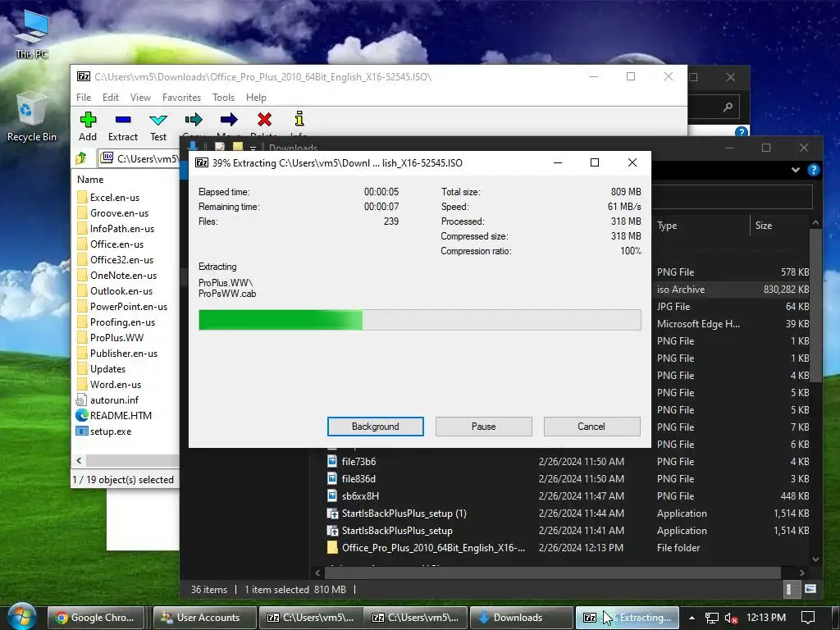840x630 pixels.
Task: Open the Tools menu in 7-Zip
Action: coord(223,98)
